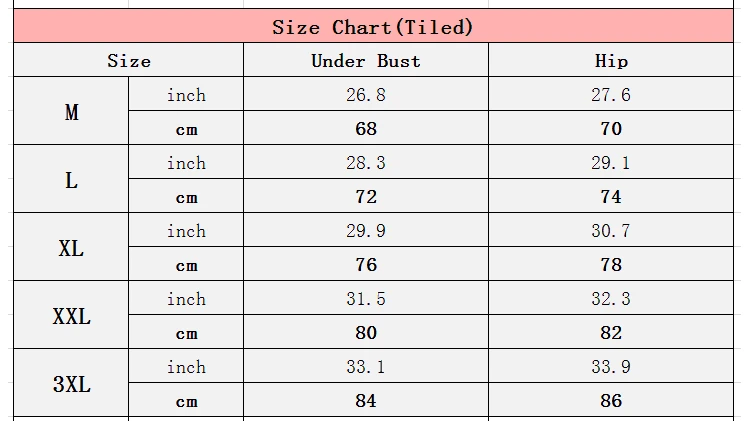Select the 27.6 hip inch value
Viewport: 750px width, 421px height.
point(611,94)
